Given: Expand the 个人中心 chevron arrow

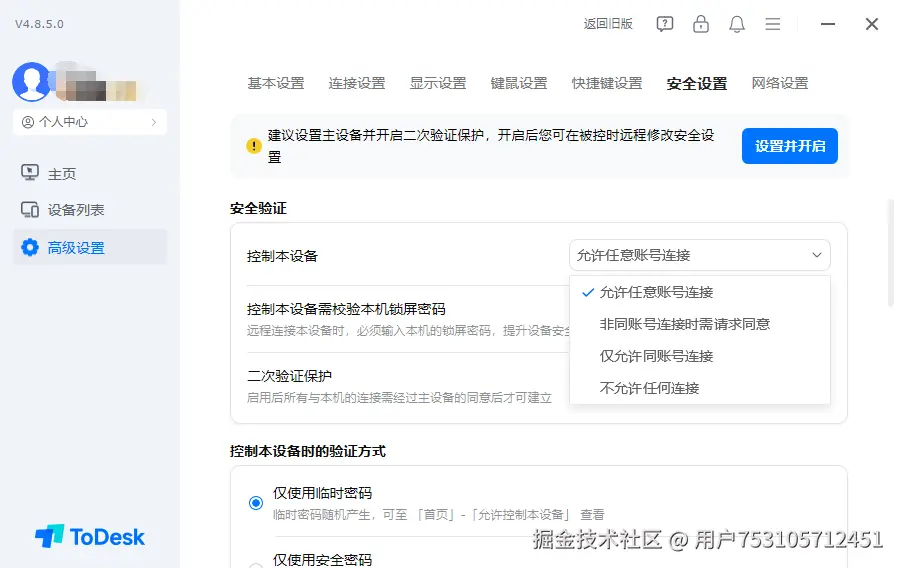Looking at the screenshot, I should (x=154, y=122).
